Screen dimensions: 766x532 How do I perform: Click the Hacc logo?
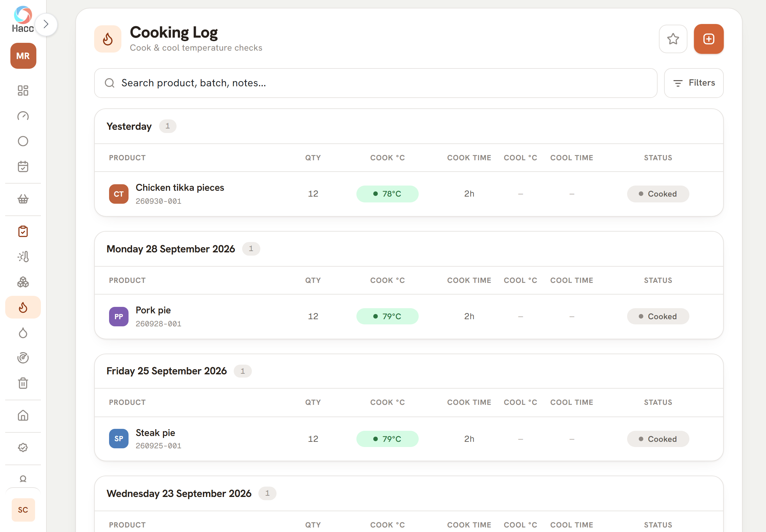coord(23,19)
